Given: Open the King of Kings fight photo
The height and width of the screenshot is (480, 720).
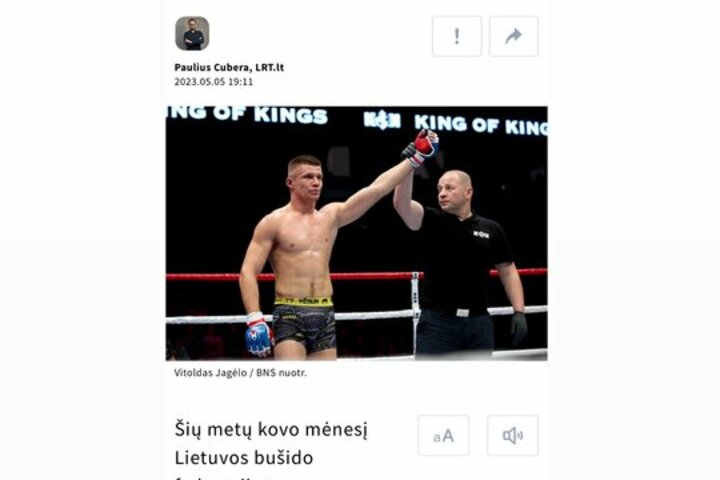Looking at the screenshot, I should tap(356, 233).
